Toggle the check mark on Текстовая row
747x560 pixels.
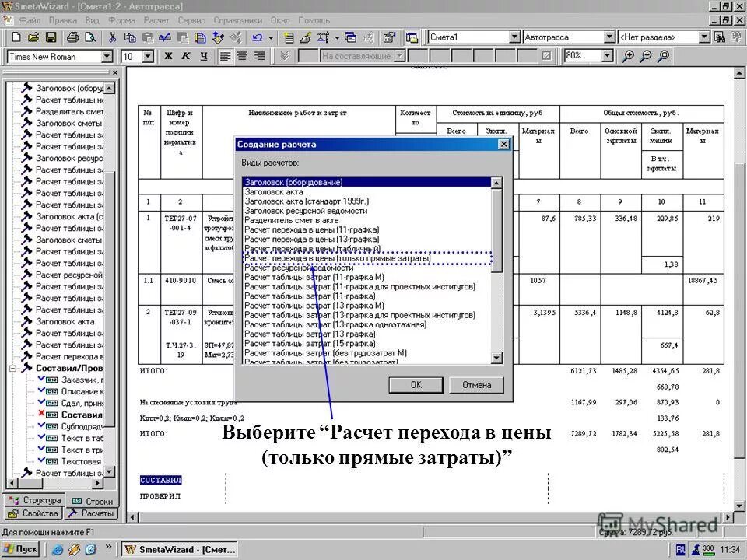click(41, 461)
